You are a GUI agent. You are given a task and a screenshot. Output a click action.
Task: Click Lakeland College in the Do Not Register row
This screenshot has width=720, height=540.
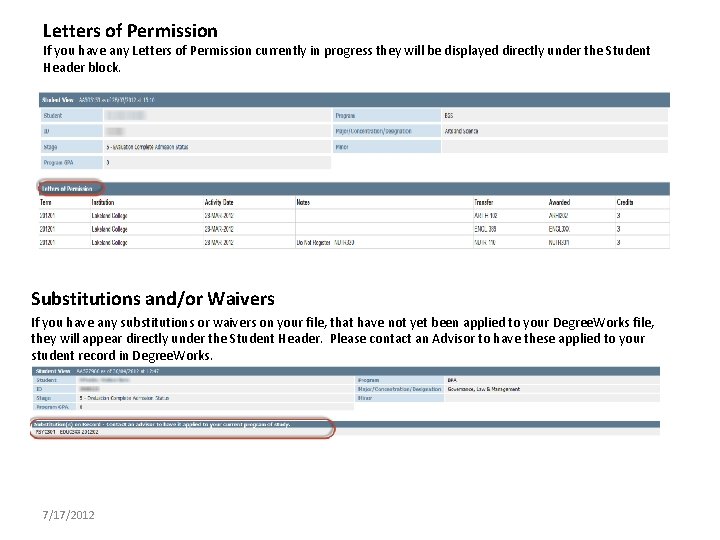pos(109,242)
